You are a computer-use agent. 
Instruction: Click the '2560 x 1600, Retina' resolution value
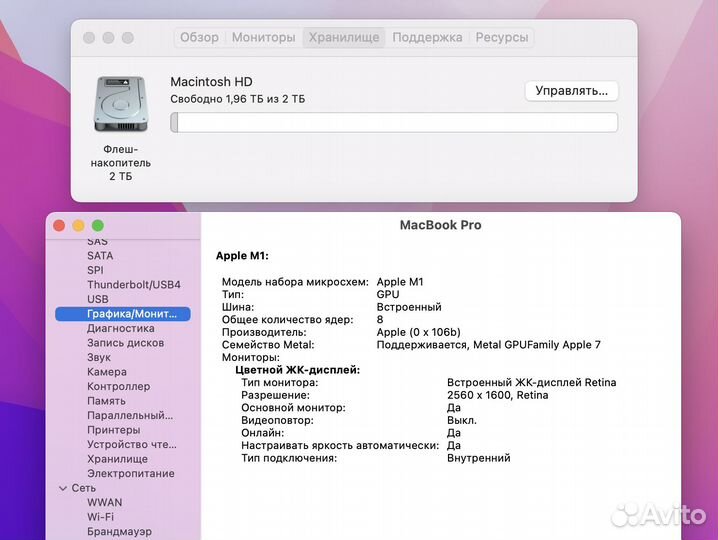coord(498,395)
